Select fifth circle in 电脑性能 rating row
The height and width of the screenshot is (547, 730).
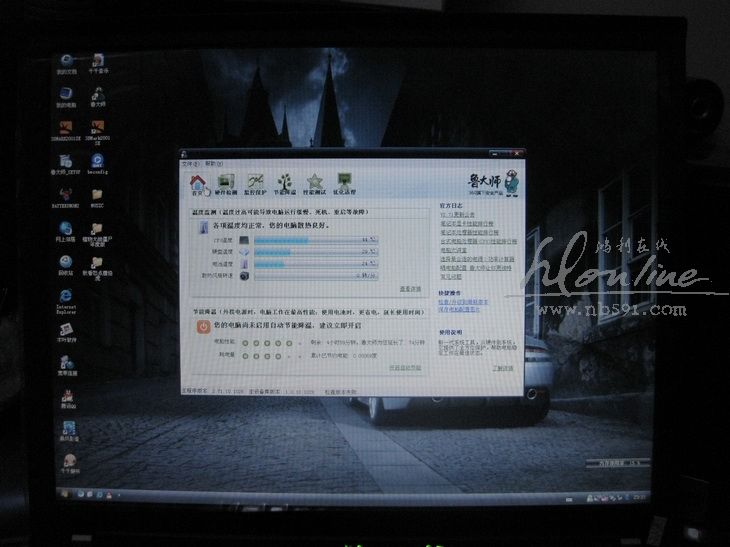click(289, 344)
